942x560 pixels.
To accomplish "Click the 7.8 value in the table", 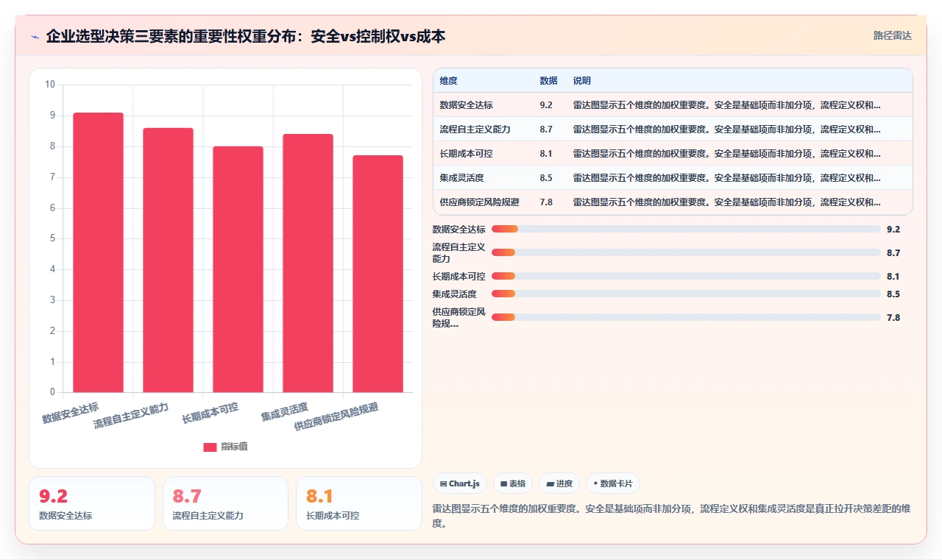I will coord(546,202).
